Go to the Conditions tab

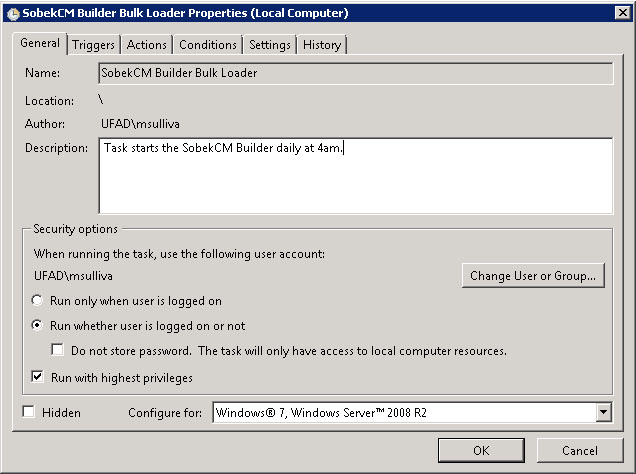[x=208, y=45]
